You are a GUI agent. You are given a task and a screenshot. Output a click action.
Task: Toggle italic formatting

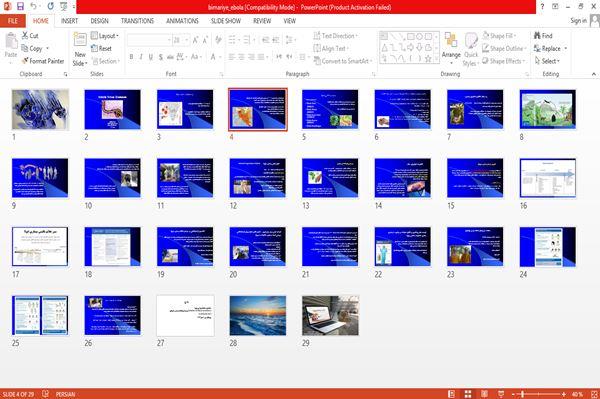point(141,57)
